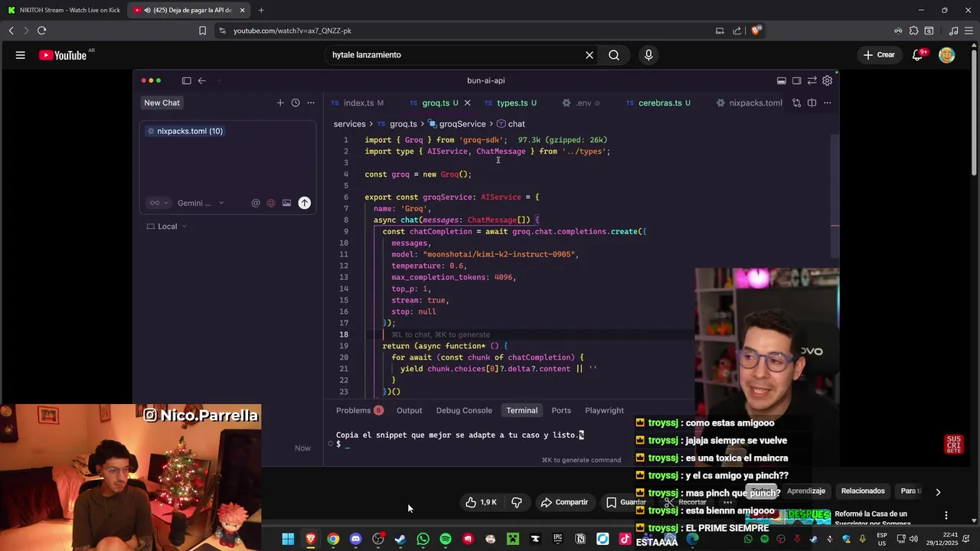Select the Aprendizaje chip
980x551 pixels.
[806, 491]
